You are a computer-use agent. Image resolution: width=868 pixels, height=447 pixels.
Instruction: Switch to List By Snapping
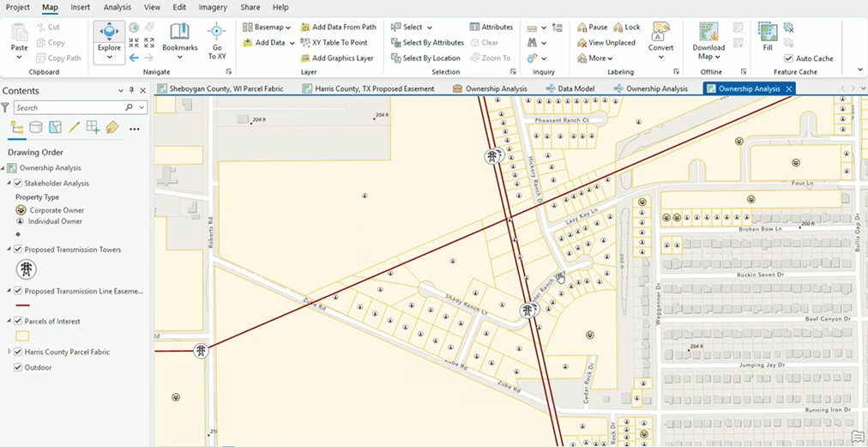pos(93,128)
